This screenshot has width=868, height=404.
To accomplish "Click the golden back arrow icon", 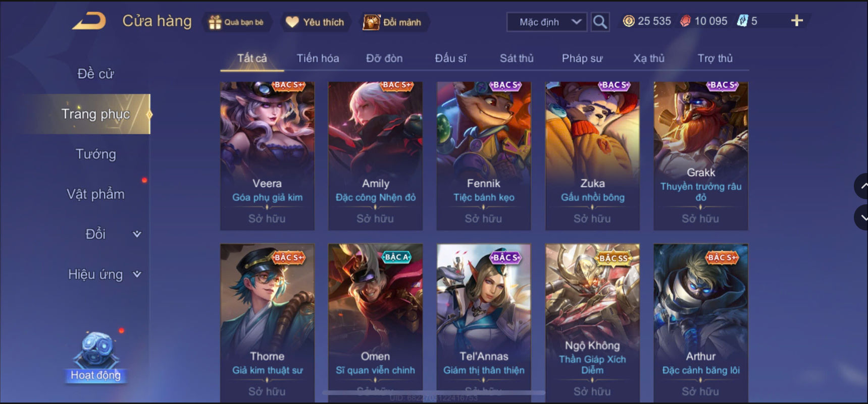I will [x=89, y=21].
